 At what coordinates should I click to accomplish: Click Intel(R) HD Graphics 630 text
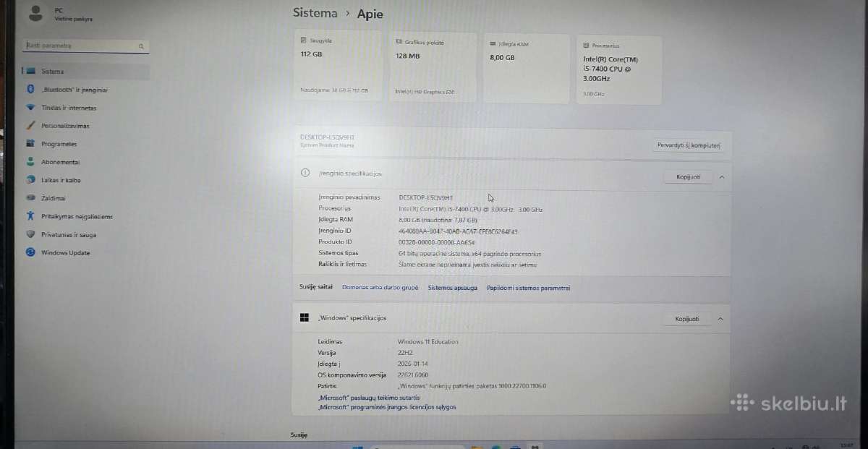(x=425, y=92)
